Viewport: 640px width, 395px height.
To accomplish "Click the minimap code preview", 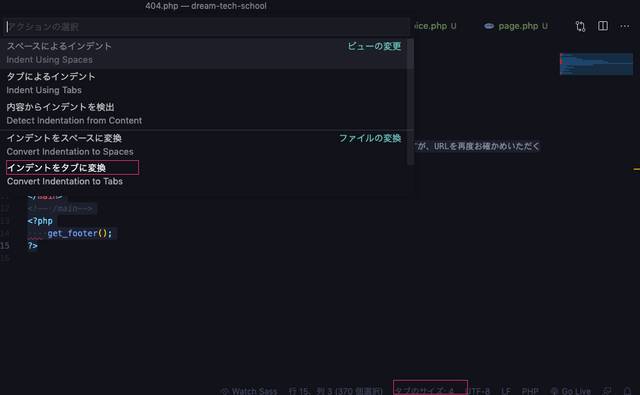I will point(596,64).
